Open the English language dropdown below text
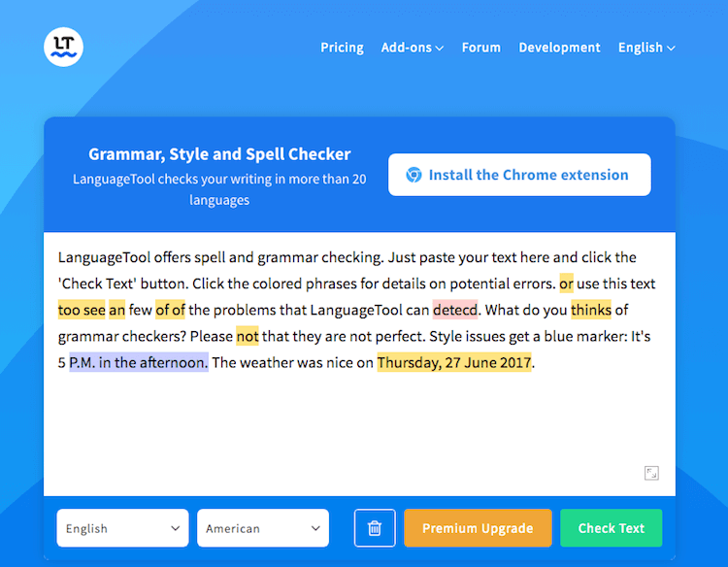The image size is (728, 567). [122, 528]
